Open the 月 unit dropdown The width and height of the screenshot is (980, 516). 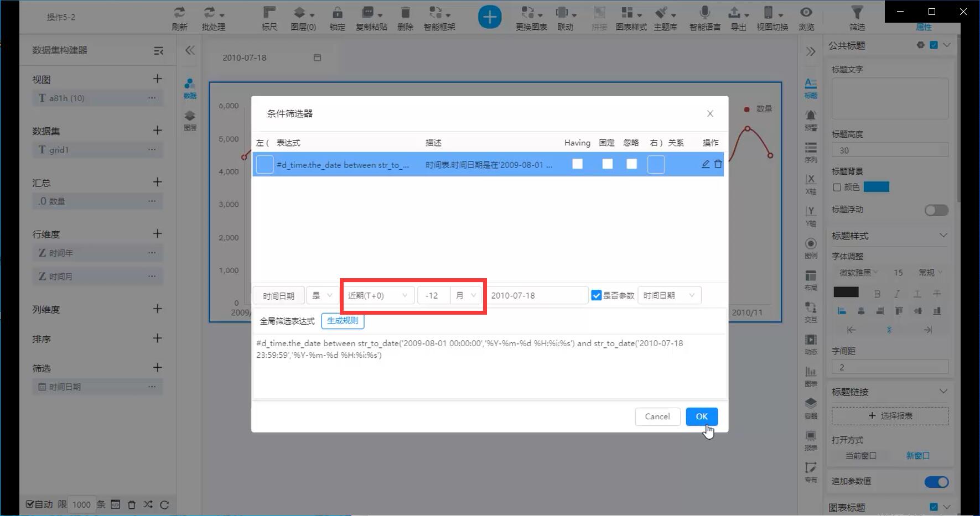pyautogui.click(x=465, y=295)
